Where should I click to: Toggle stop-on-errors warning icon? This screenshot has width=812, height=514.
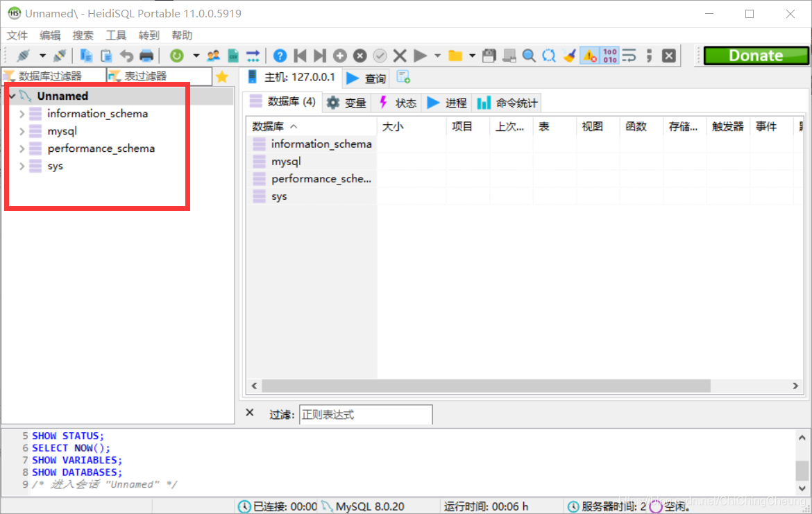[x=589, y=55]
